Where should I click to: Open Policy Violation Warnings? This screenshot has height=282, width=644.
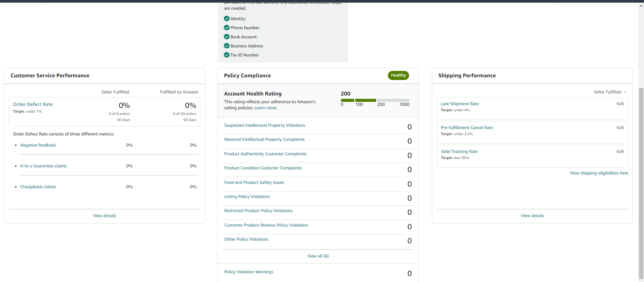pyautogui.click(x=249, y=272)
